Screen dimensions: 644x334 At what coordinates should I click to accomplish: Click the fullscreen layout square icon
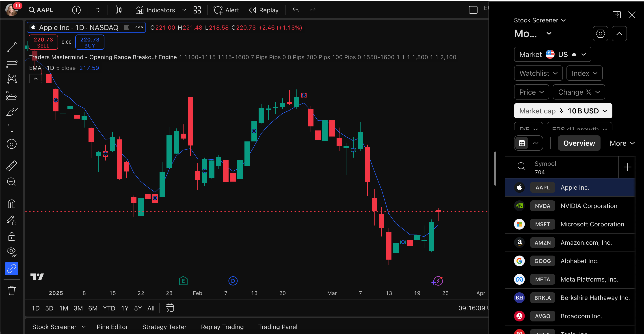(473, 10)
